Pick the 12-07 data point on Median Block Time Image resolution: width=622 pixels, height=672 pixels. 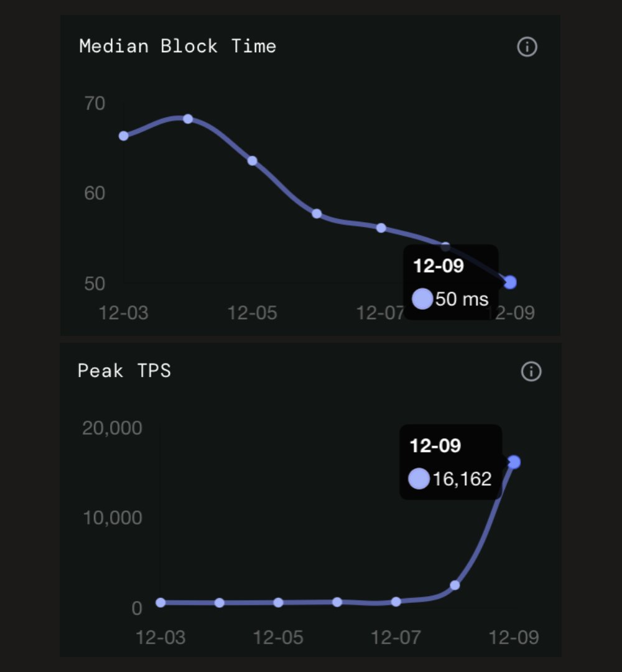point(381,228)
